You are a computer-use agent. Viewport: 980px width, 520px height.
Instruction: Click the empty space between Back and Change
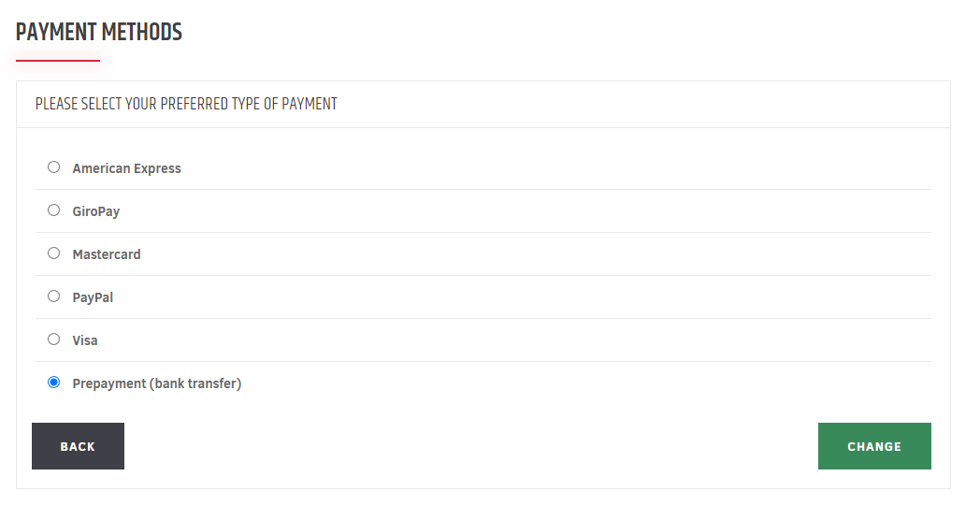pyautogui.click(x=470, y=446)
